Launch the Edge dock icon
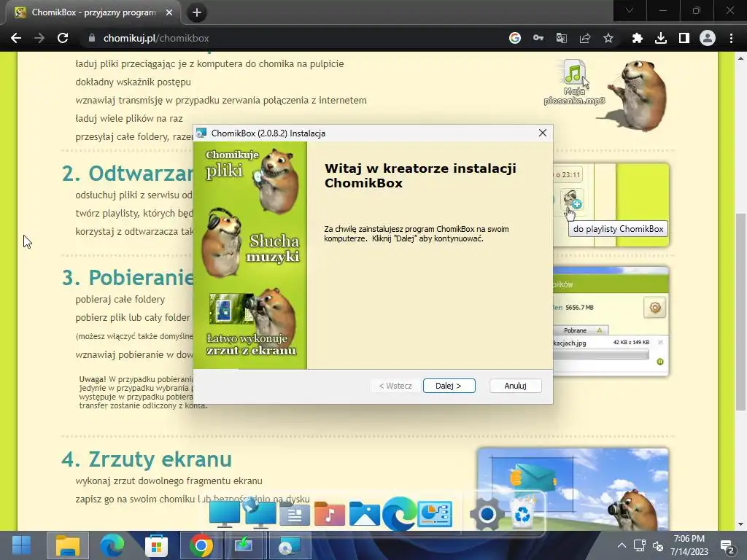The height and width of the screenshot is (560, 747). [399, 513]
